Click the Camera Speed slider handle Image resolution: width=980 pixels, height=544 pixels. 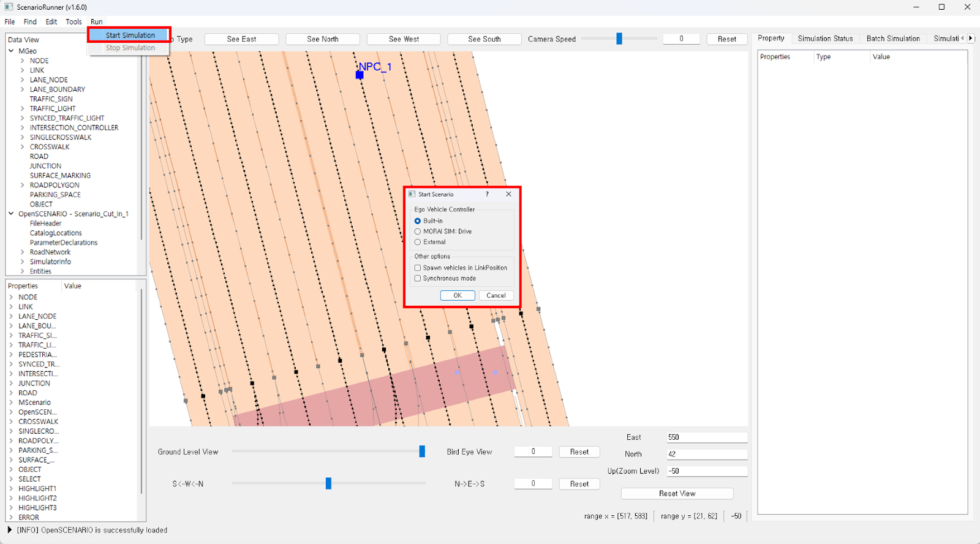pyautogui.click(x=619, y=39)
